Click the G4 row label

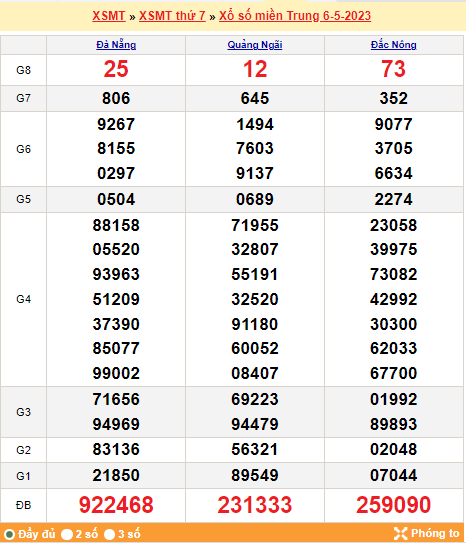click(24, 299)
